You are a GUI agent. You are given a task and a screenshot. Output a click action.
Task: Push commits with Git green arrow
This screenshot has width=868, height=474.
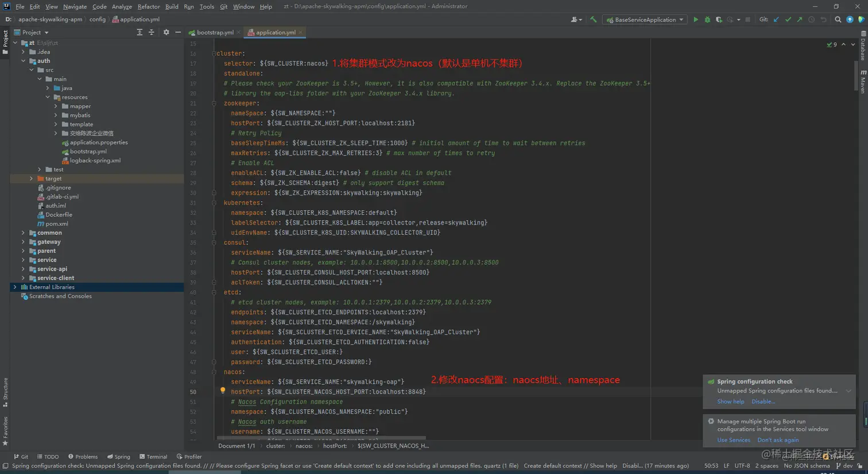click(x=799, y=20)
